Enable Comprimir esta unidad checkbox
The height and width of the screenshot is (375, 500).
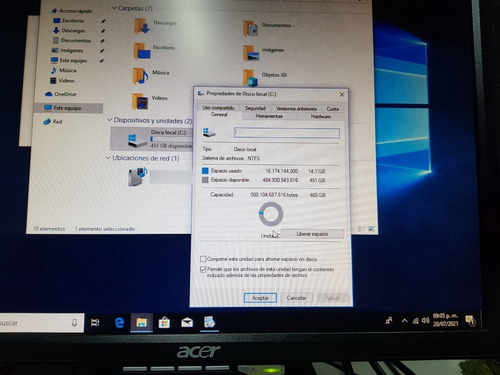pos(203,259)
